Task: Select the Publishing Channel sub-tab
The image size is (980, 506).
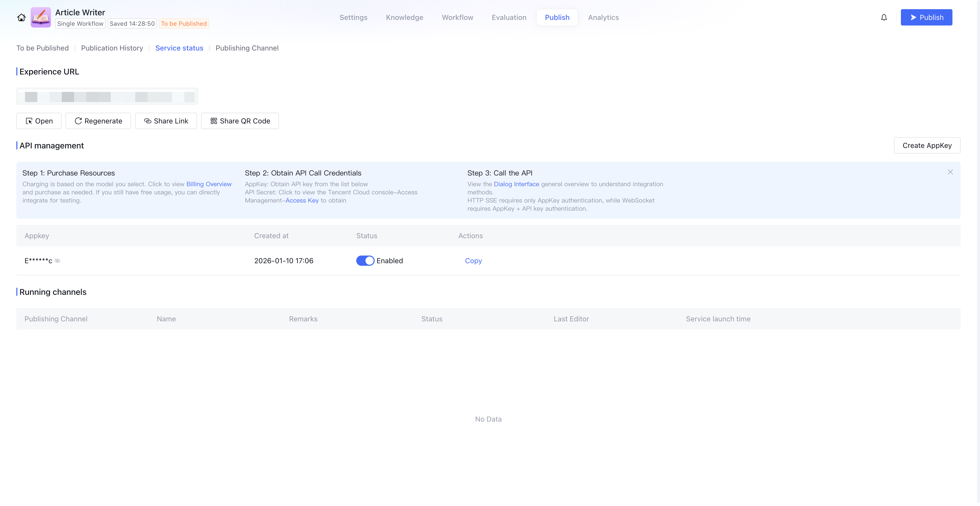Action: pyautogui.click(x=247, y=48)
